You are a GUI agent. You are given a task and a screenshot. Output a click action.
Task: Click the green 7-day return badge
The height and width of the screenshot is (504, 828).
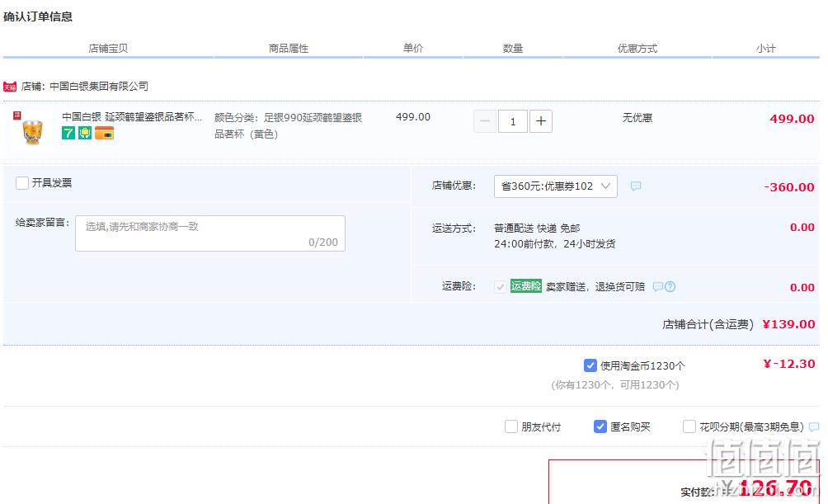coord(68,133)
